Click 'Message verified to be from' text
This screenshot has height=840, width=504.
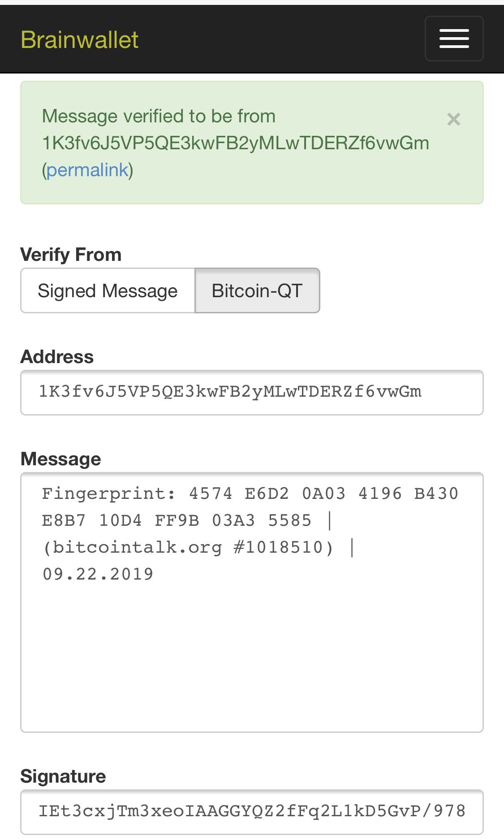(x=159, y=116)
